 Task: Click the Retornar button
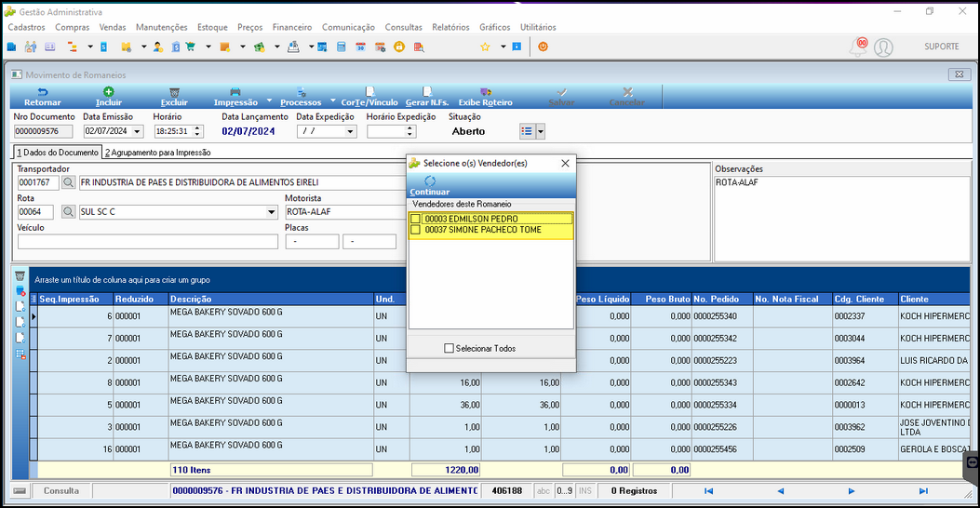click(x=43, y=97)
